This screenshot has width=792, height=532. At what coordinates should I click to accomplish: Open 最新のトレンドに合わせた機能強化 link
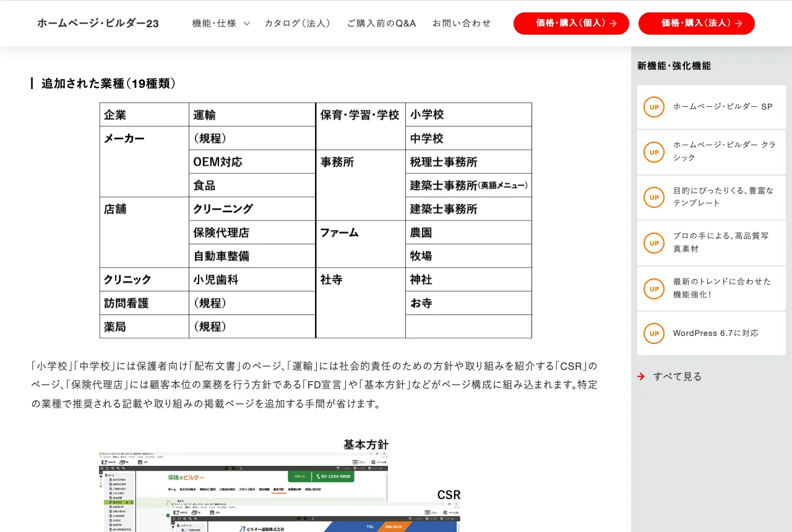[712, 288]
